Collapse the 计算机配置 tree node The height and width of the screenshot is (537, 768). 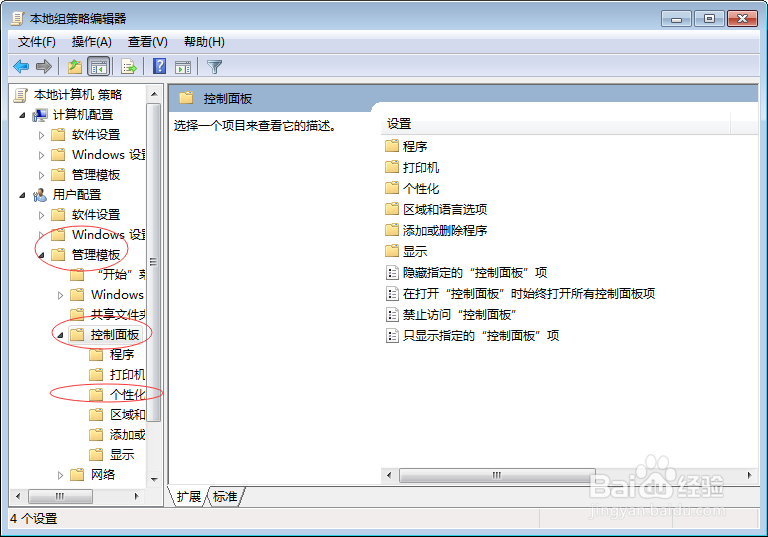click(x=22, y=115)
